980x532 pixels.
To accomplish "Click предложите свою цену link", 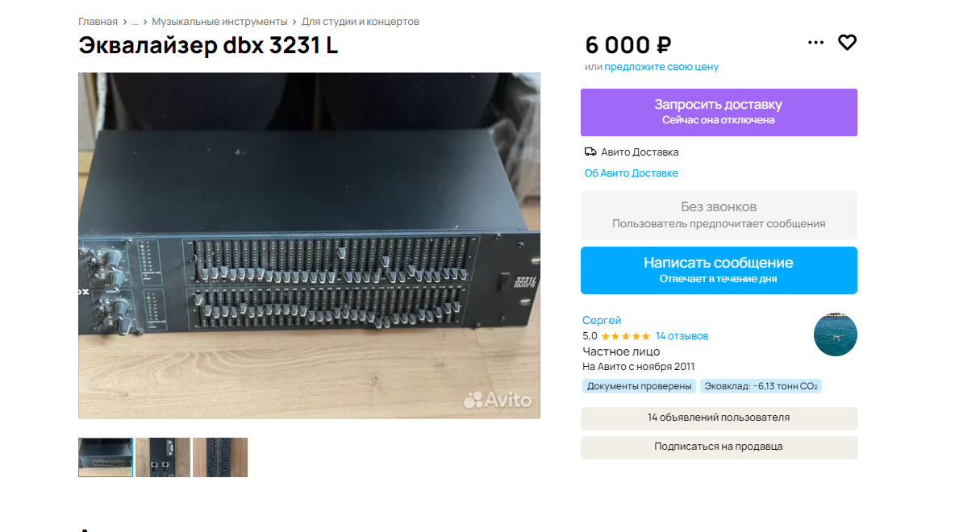I will [x=661, y=67].
